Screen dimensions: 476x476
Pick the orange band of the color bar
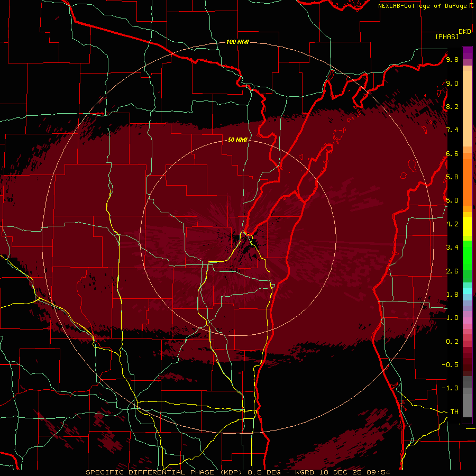click(x=467, y=182)
